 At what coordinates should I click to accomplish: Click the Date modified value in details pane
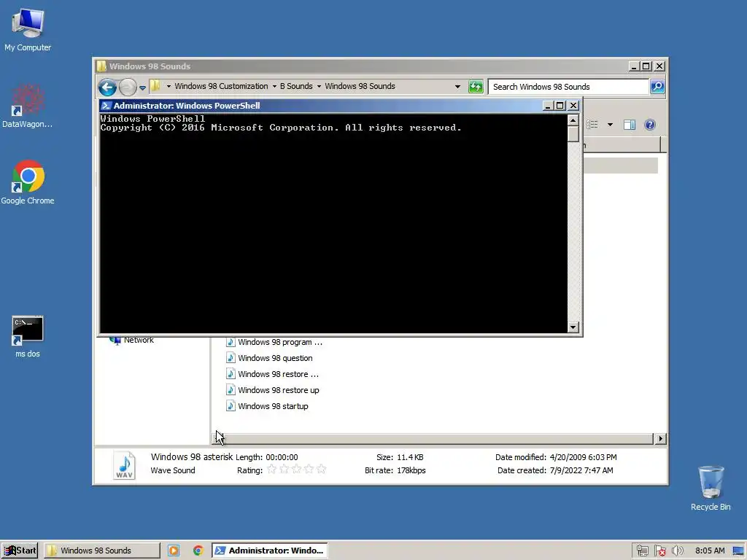pyautogui.click(x=583, y=457)
